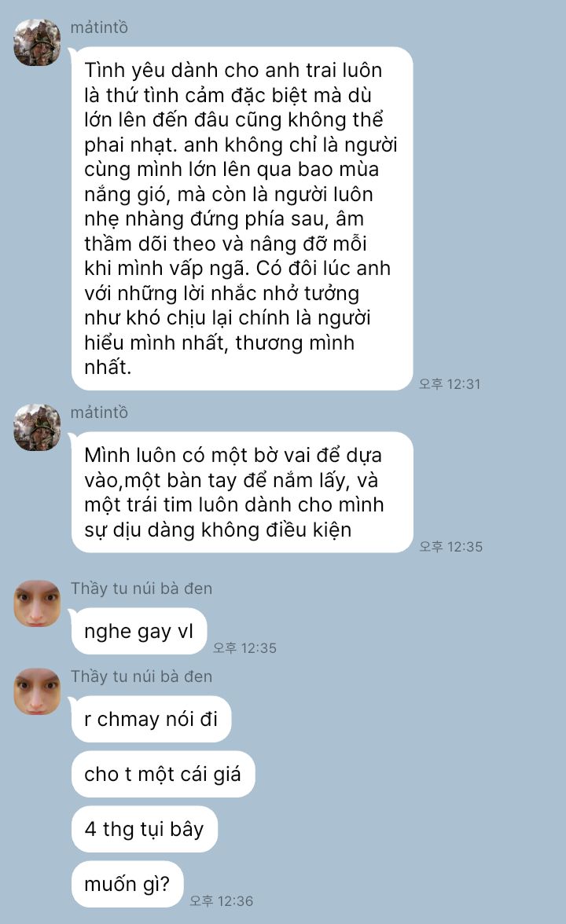This screenshot has width=566, height=924.
Task: Select the sender name above 'r chmay nói đi'
Action: pyautogui.click(x=141, y=676)
